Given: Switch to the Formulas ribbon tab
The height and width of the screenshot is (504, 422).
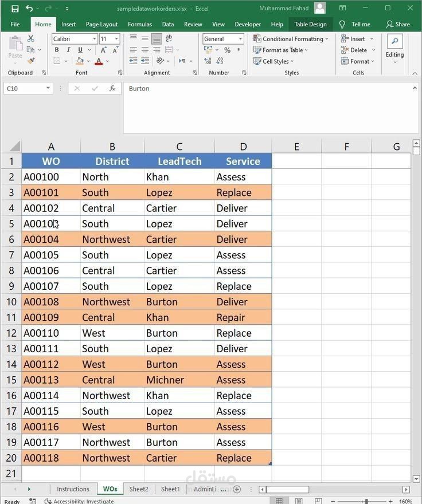Looking at the screenshot, I should (140, 24).
